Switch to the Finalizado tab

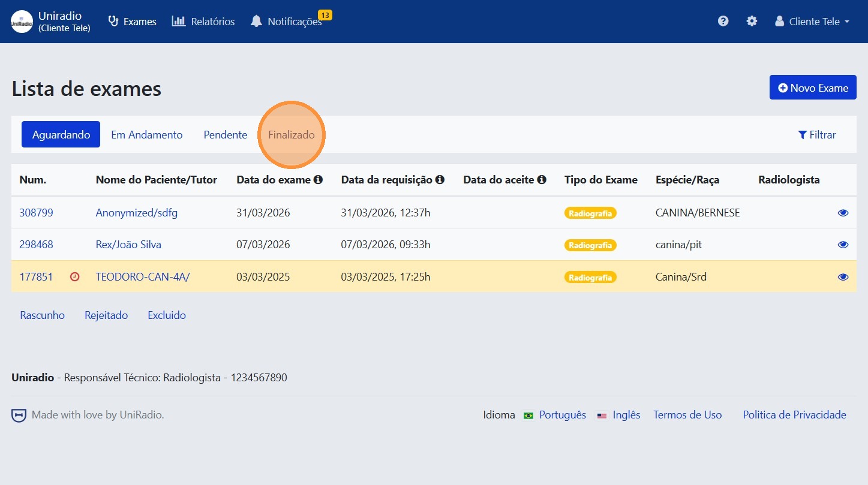[292, 135]
